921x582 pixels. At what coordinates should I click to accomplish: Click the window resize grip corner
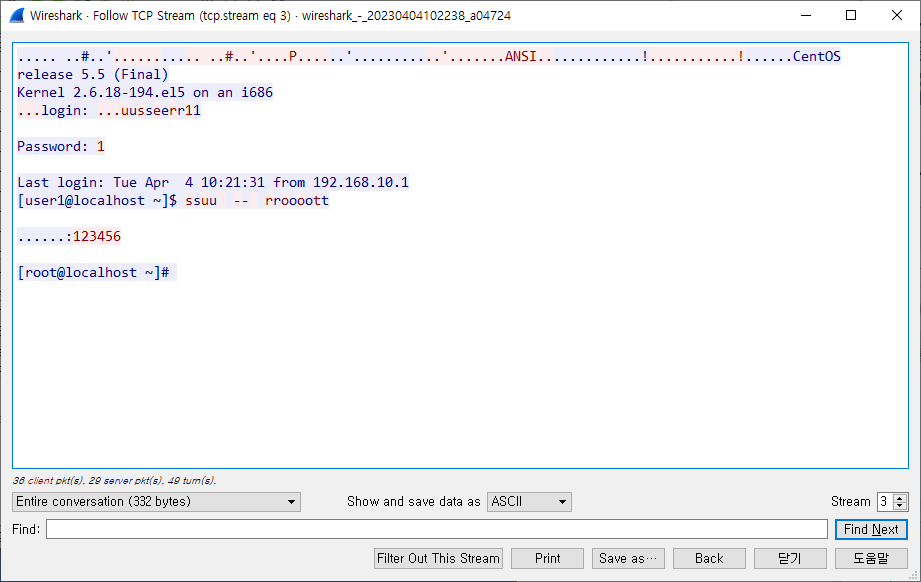913,576
